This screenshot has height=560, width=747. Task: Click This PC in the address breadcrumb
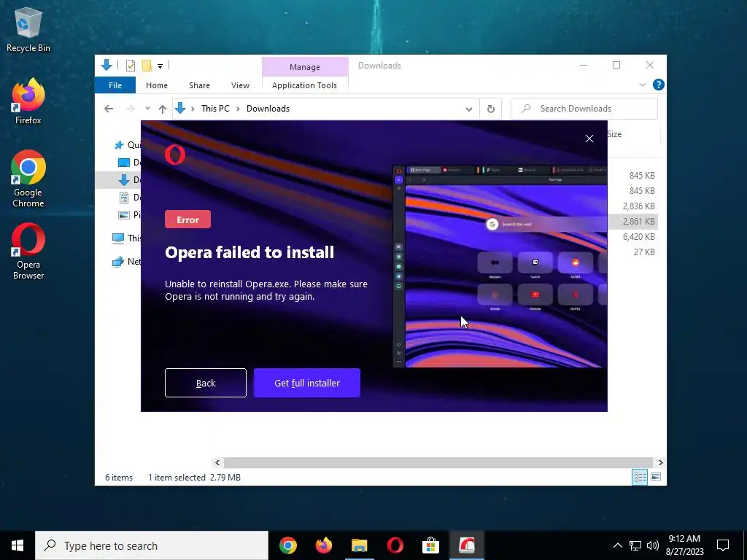(x=215, y=109)
